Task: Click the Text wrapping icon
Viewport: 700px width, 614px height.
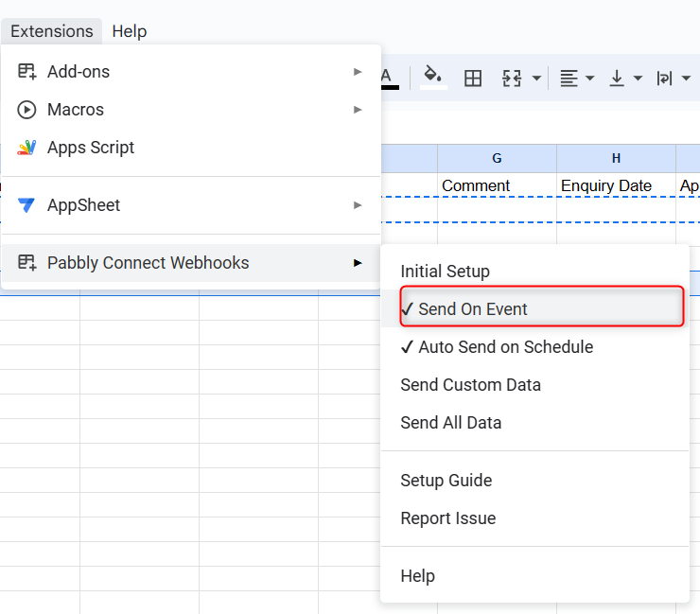Action: coord(664,79)
